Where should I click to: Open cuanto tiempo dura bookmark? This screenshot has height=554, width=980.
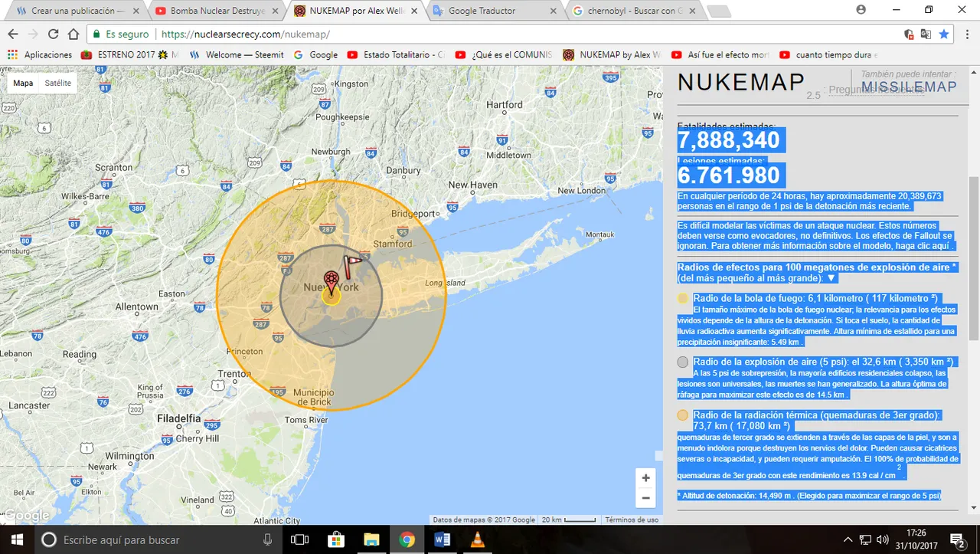point(828,55)
